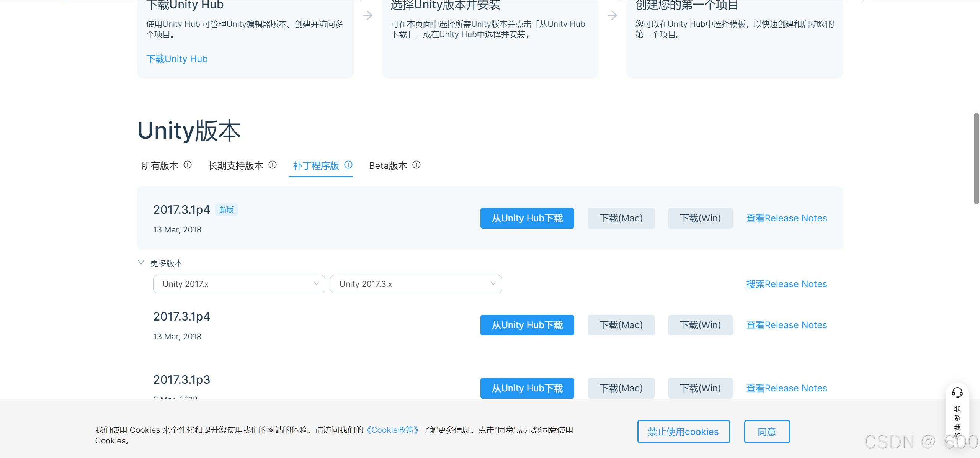980x458 pixels.
Task: Click the page vertical scrollbar thumb
Action: pos(977,159)
